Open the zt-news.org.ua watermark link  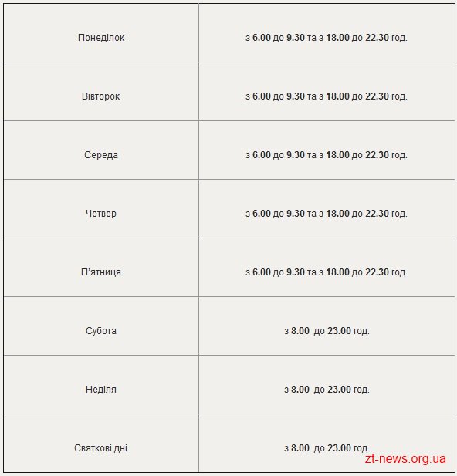405,459
